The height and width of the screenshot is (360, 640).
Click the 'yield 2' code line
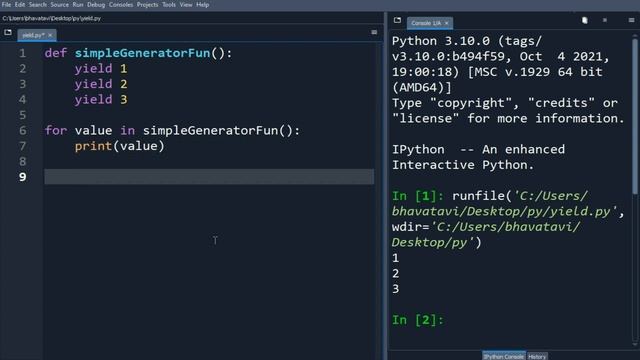click(101, 84)
